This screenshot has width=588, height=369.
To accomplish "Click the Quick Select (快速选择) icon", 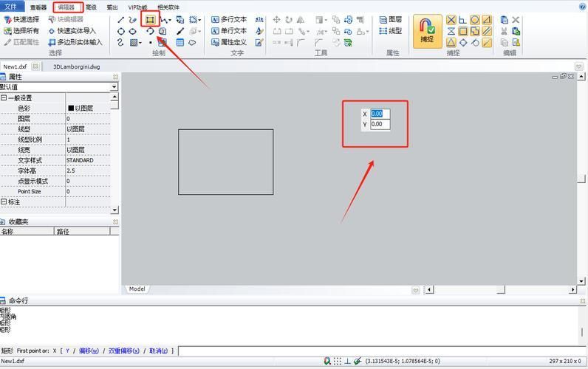I will coord(7,19).
